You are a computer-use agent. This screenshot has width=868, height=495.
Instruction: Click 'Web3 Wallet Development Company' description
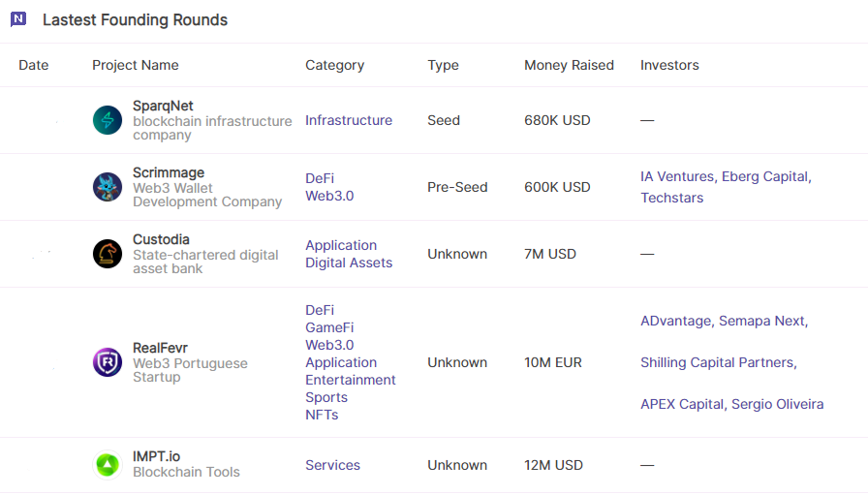click(x=207, y=195)
